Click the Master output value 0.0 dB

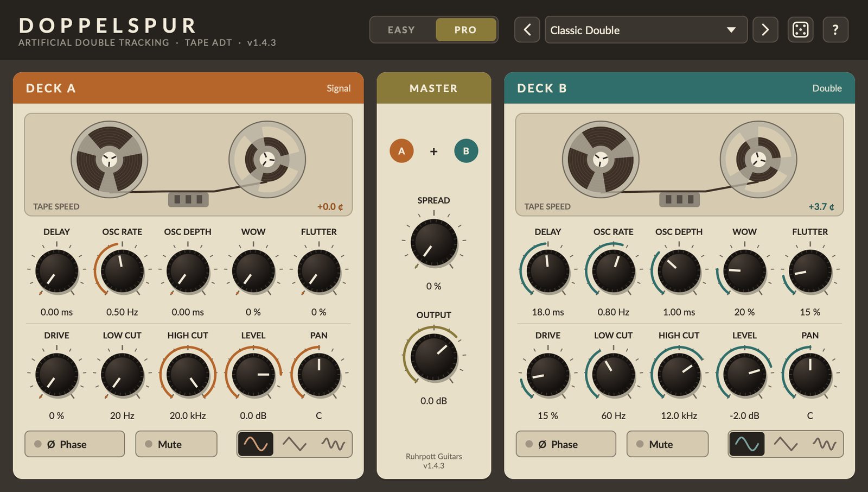tap(434, 401)
